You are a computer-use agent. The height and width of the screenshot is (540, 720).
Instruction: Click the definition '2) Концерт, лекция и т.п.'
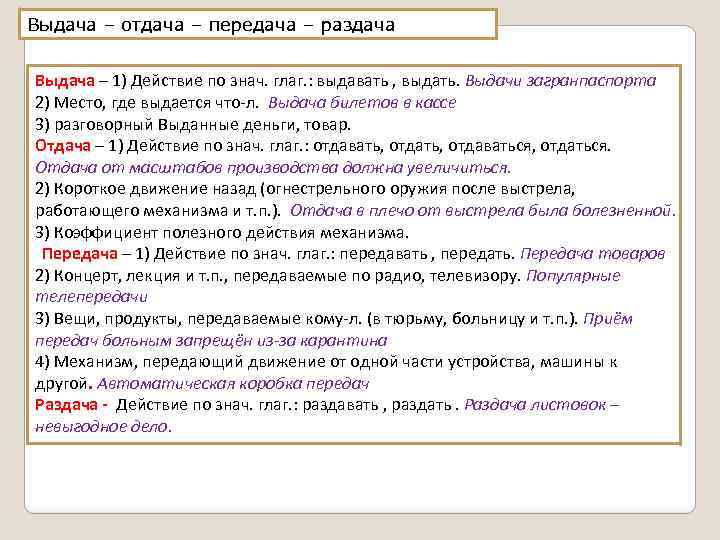(x=132, y=276)
